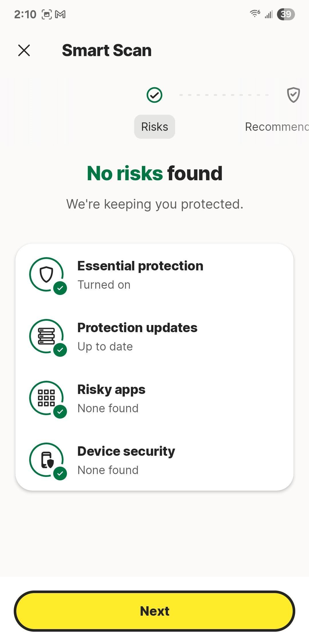Image resolution: width=309 pixels, height=644 pixels.
Task: Tap the "No risks found" heading
Action: point(154,173)
